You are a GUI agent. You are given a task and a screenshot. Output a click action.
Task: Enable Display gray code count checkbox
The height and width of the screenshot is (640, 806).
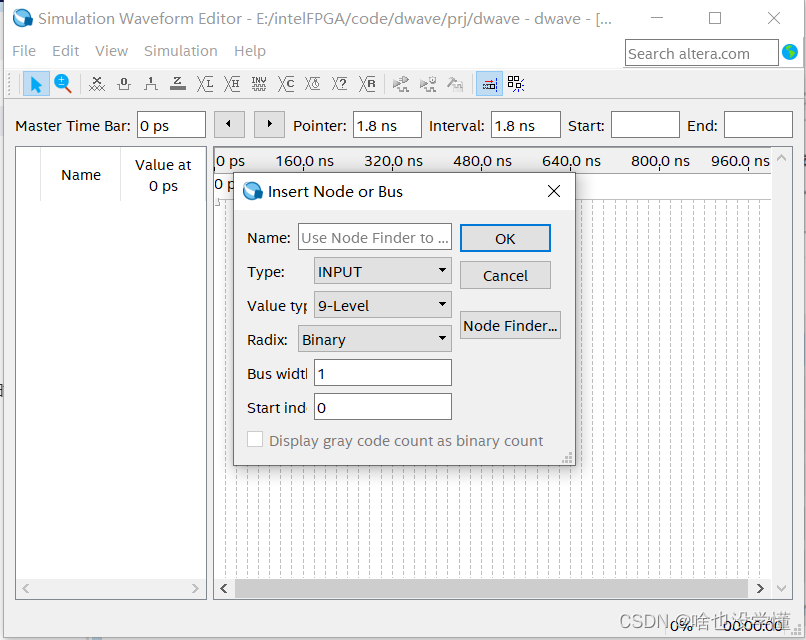click(255, 440)
